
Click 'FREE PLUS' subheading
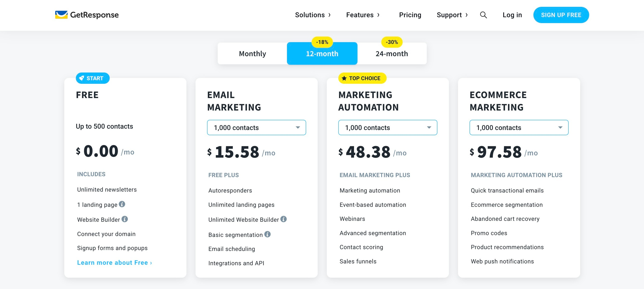(x=224, y=175)
